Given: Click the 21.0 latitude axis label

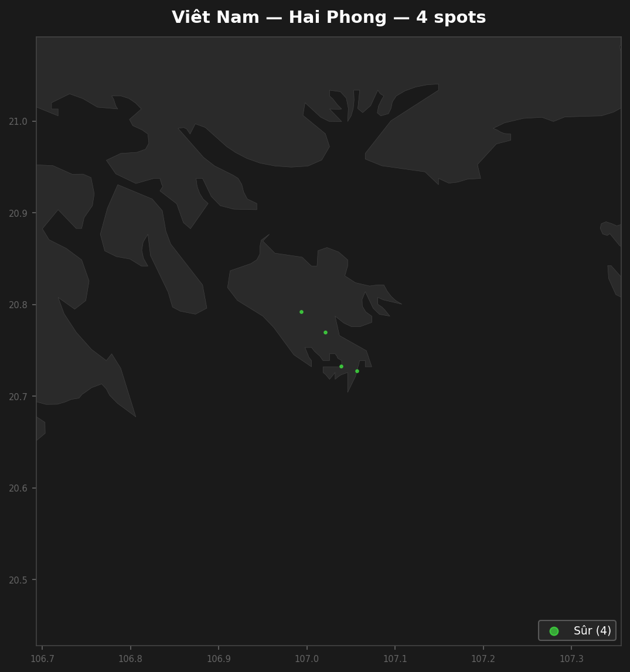Looking at the screenshot, I should (x=18, y=122).
